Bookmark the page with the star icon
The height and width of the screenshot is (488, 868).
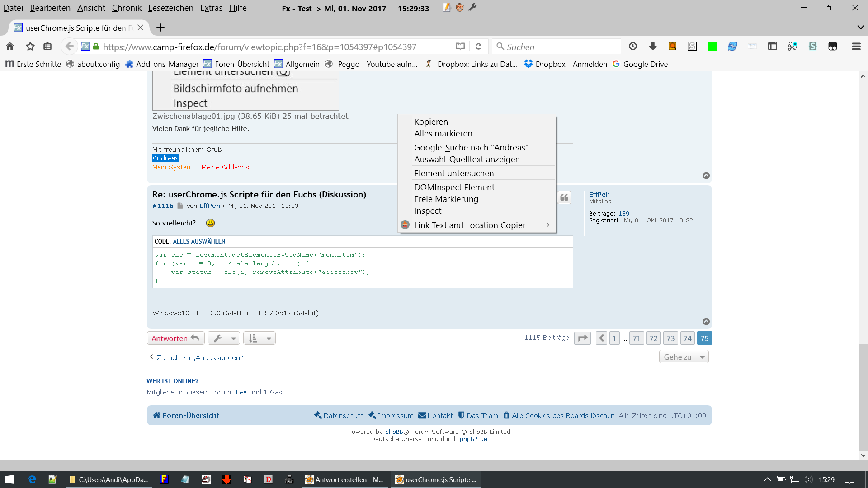pos(30,47)
